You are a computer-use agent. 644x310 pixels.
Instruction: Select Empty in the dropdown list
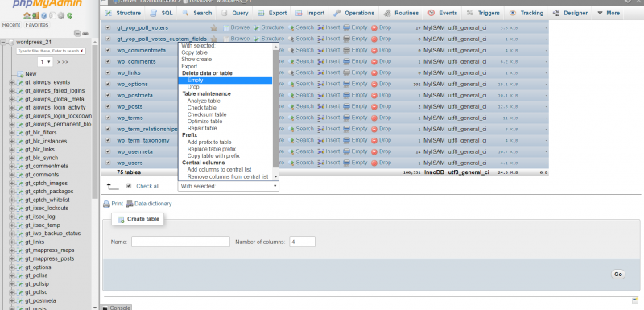point(225,81)
